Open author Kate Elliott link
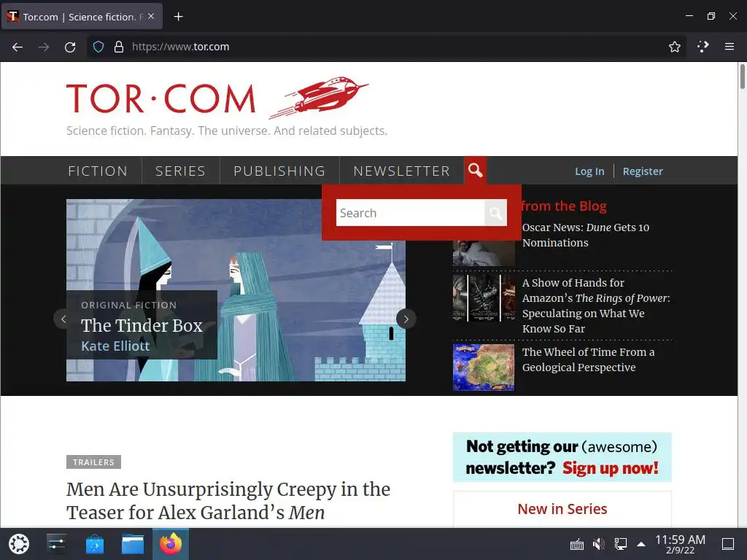The image size is (747, 560). click(115, 346)
